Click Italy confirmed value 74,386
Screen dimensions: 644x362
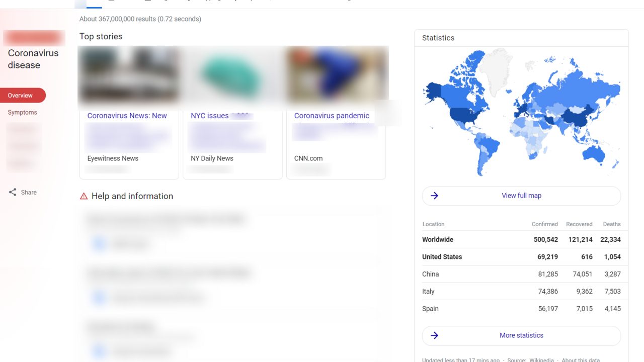(x=548, y=292)
